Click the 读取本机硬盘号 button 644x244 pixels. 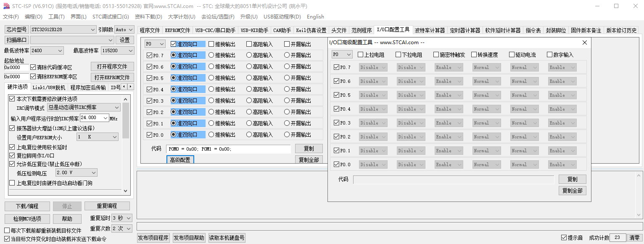[x=227, y=238]
